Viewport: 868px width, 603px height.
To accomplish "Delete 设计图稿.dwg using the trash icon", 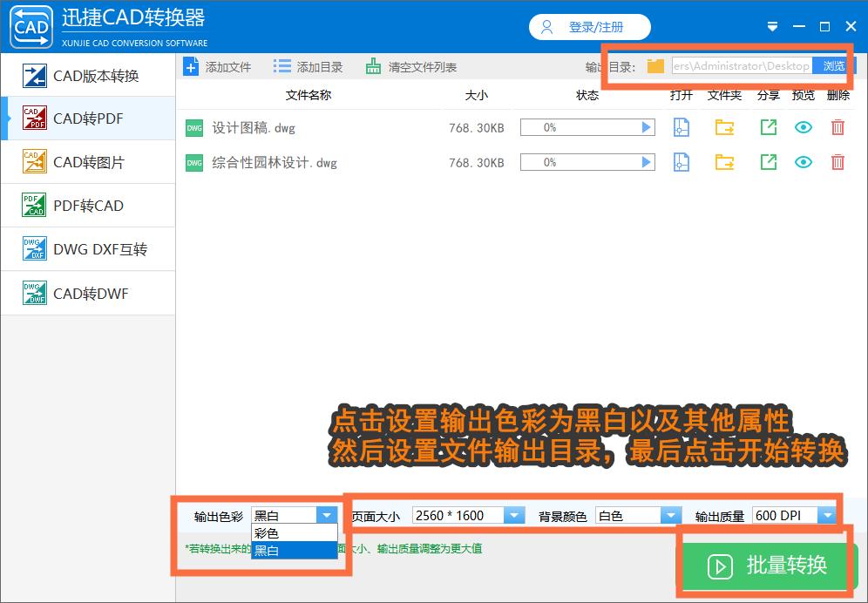I will coord(837,127).
